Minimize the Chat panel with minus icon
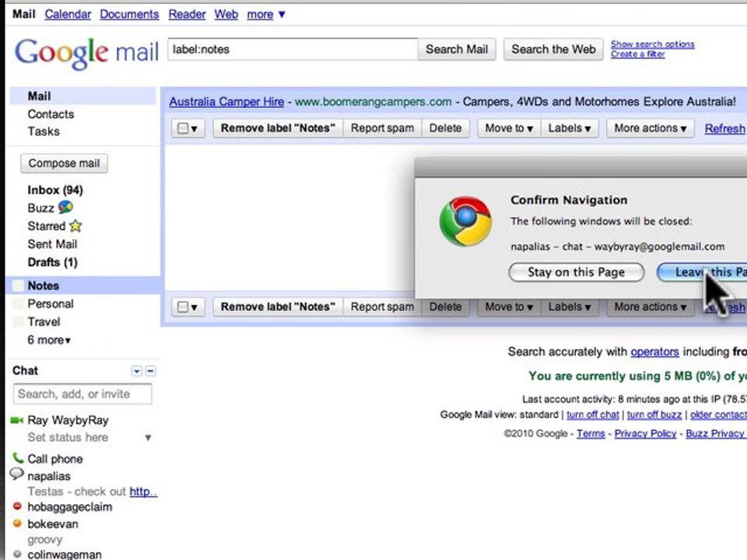The height and width of the screenshot is (560, 747). (150, 371)
